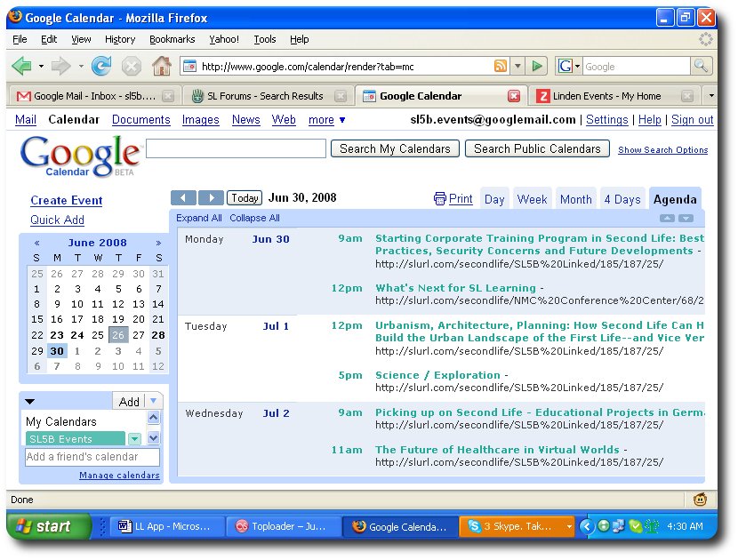Click the Firefox reload page icon
The width and height of the screenshot is (738, 560).
click(101, 66)
